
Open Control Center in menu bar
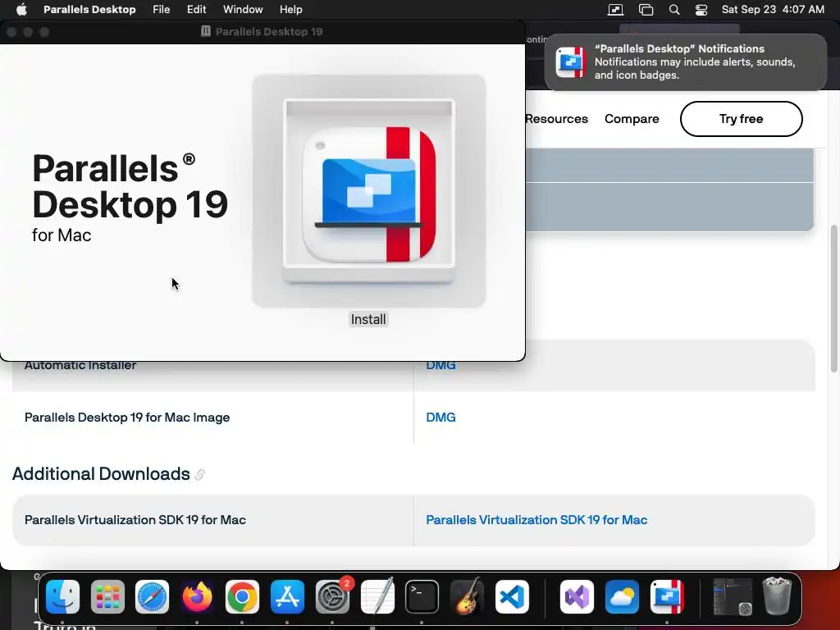coord(701,10)
